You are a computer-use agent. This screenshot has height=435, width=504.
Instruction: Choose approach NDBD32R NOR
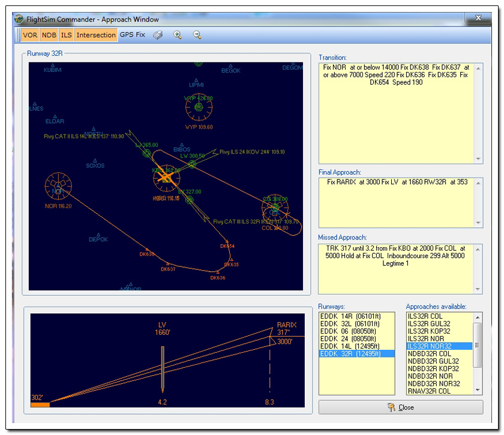coord(439,376)
